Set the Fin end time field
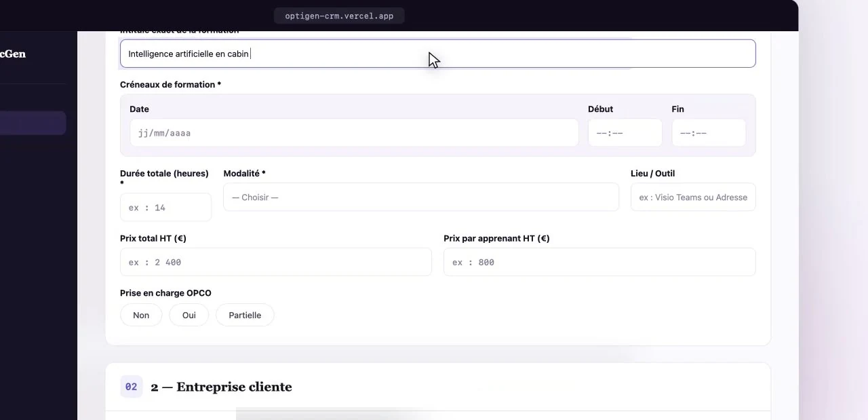Image resolution: width=868 pixels, height=420 pixels. point(709,133)
